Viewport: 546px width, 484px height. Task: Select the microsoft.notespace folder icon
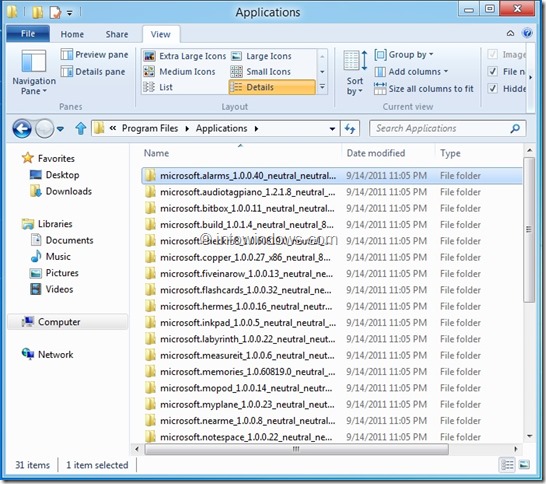pyautogui.click(x=150, y=437)
